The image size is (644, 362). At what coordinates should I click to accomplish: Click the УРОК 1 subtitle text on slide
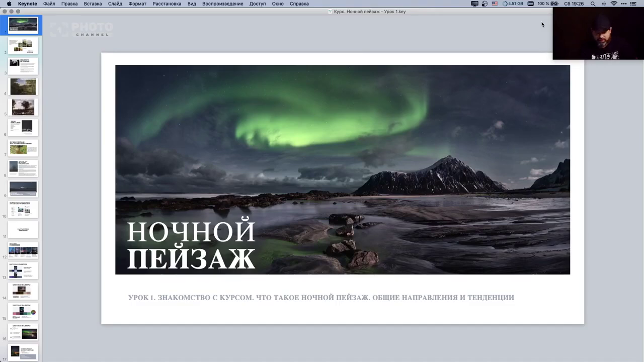click(321, 298)
